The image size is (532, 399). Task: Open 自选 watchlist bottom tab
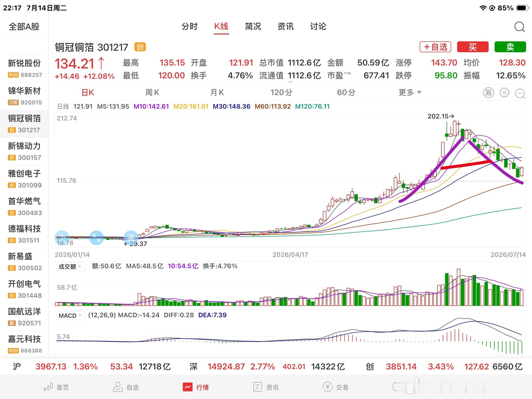pyautogui.click(x=126, y=387)
